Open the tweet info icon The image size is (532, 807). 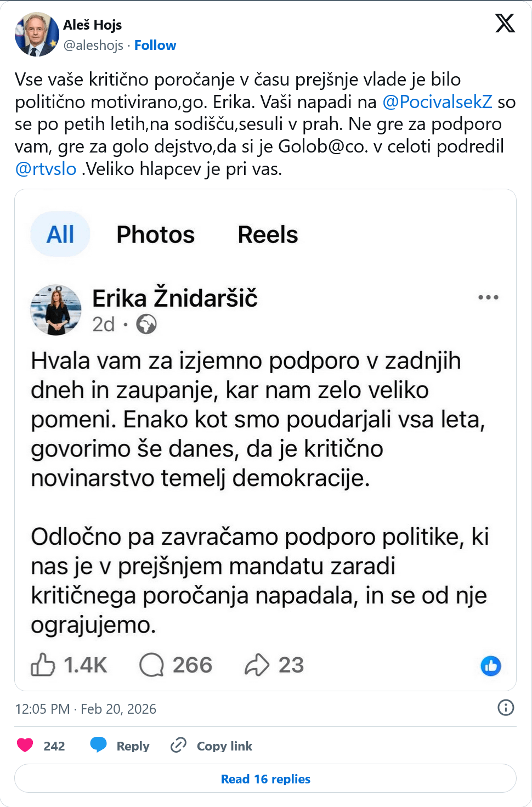tap(506, 708)
